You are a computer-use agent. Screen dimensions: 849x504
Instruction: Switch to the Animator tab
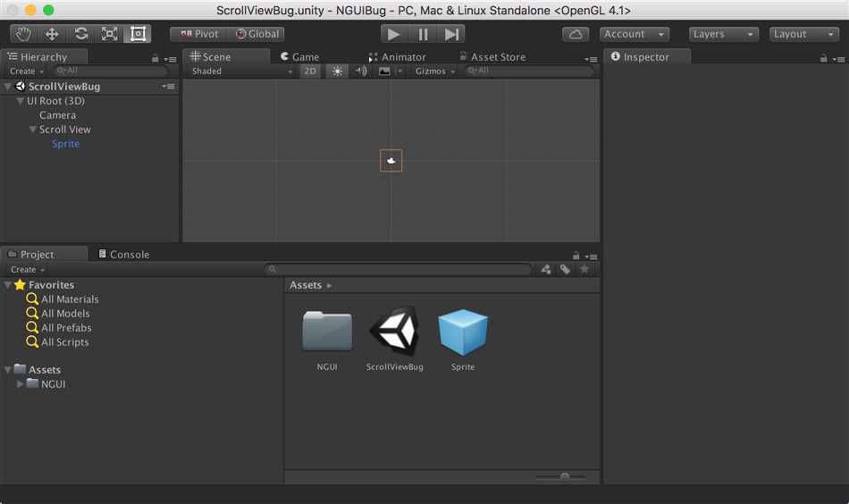[x=398, y=57]
